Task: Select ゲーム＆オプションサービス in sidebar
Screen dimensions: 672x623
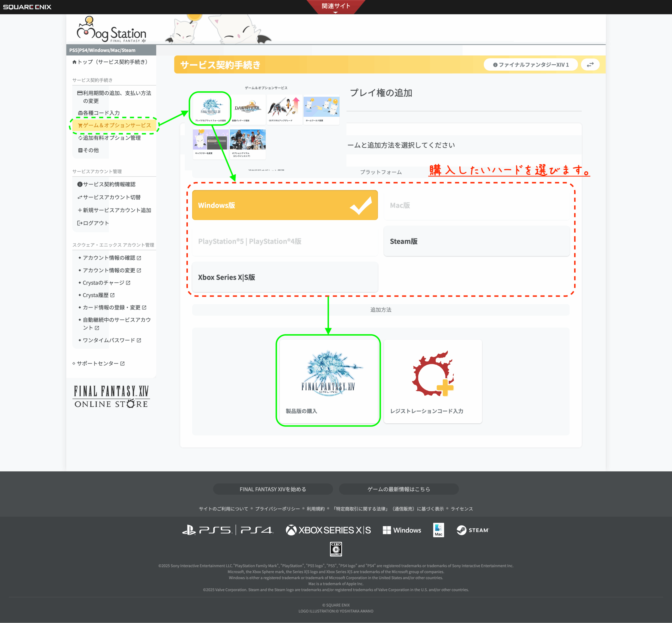Action: (x=114, y=125)
